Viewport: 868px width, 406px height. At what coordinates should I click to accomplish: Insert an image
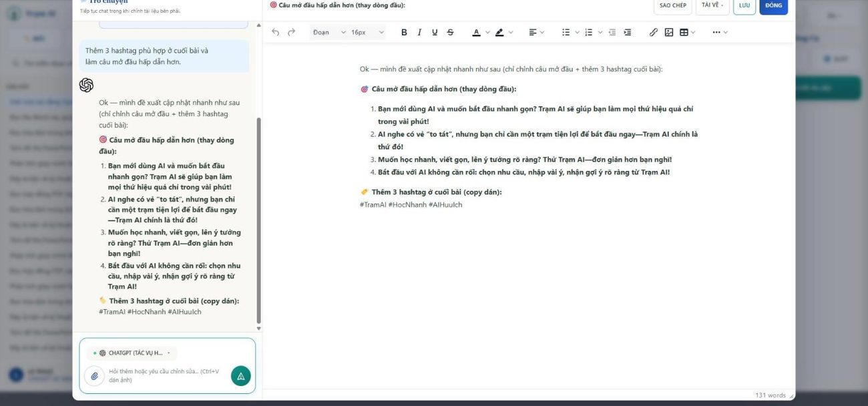[x=669, y=32]
